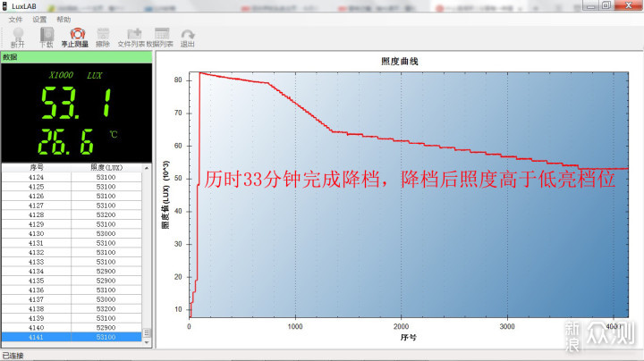Click the scroll up arrow of data table
The image size is (644, 361).
(x=147, y=168)
